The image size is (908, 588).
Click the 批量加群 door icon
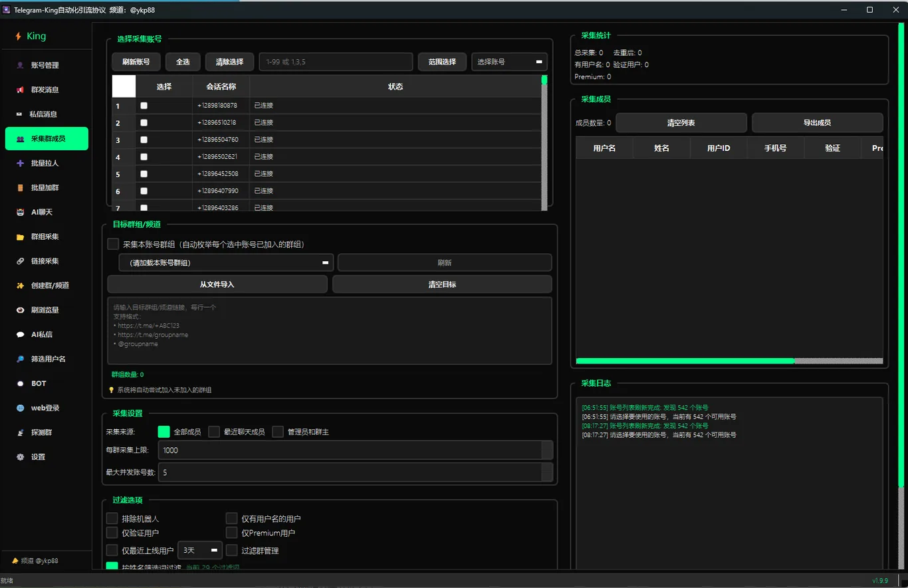click(20, 187)
